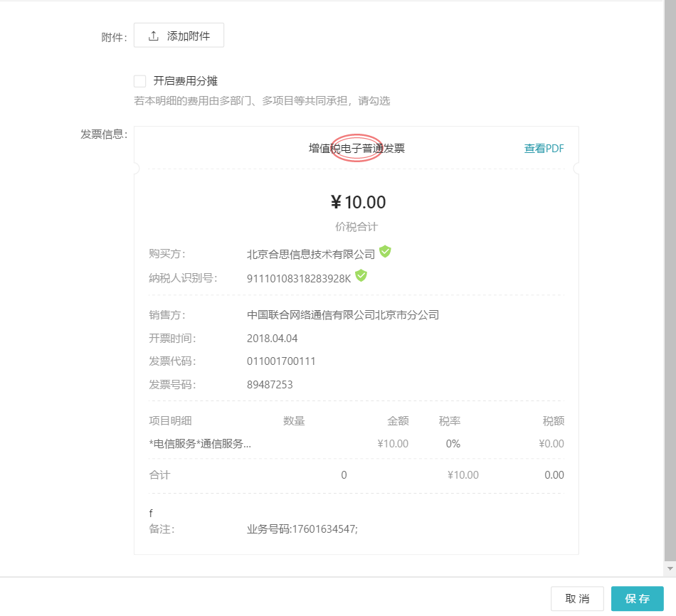Click the seller name 中国联合网络通信有限公司北京市分公司
This screenshot has width=676, height=616.
pos(343,315)
